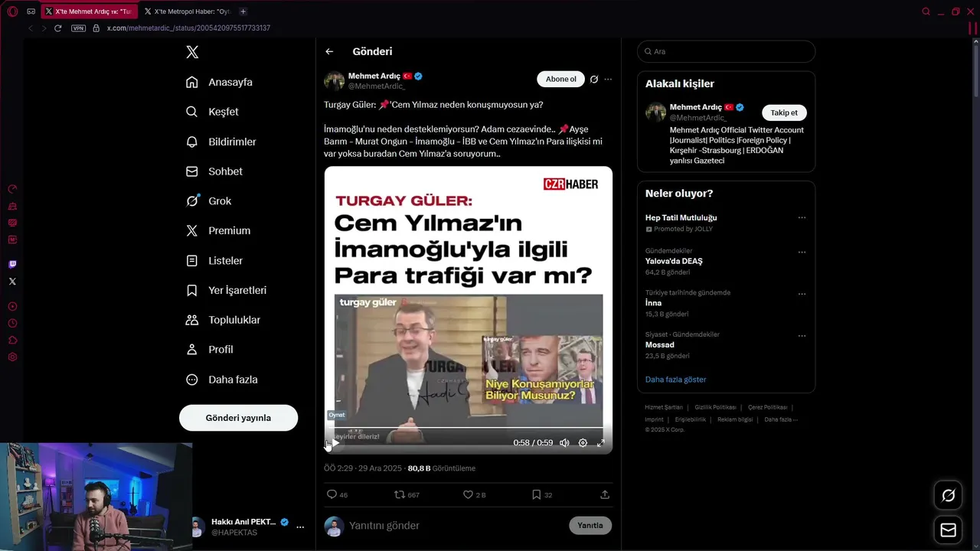
Task: Open Sohbet messages in X navigation
Action: tap(214, 171)
